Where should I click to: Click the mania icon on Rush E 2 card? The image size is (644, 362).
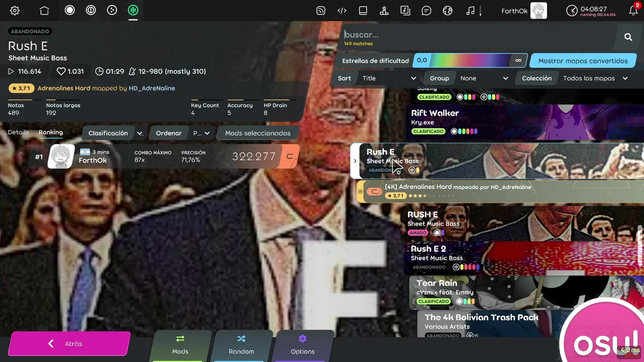456,267
